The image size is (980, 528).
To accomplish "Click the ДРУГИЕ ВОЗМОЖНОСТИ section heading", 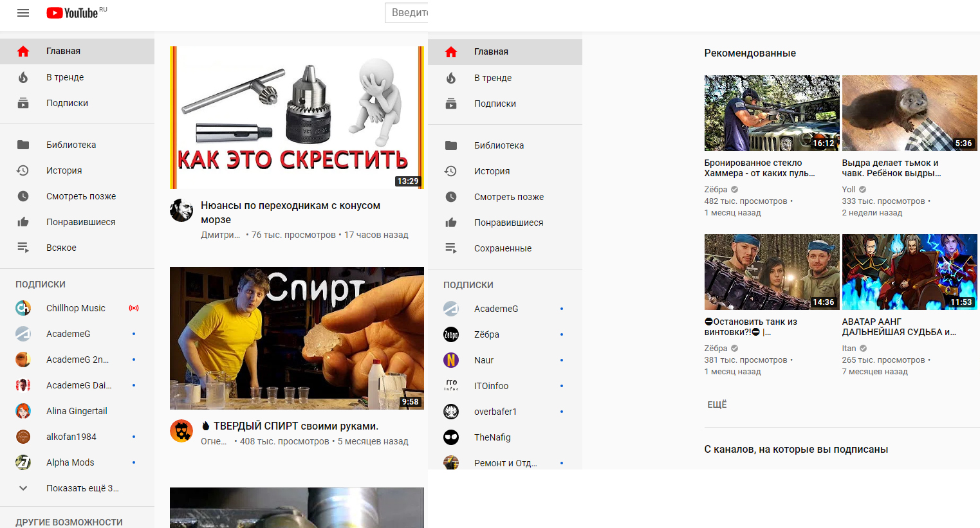I will click(69, 522).
